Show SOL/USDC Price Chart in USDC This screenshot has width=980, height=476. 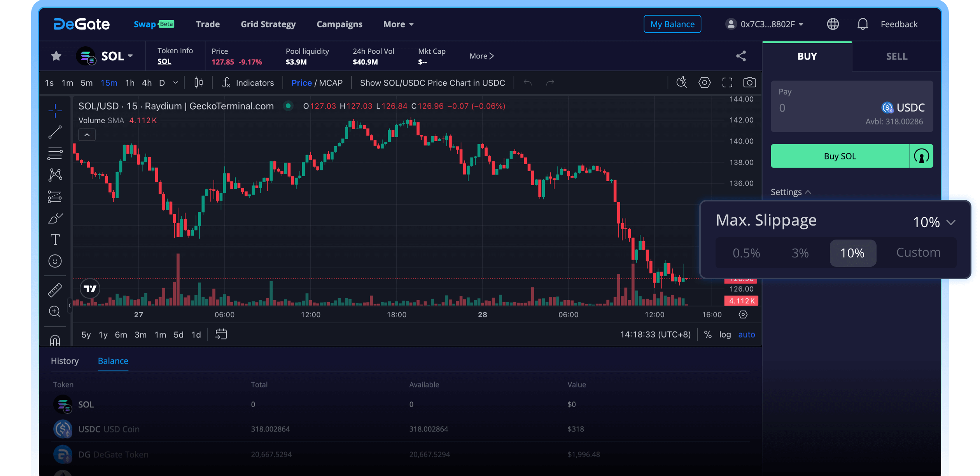pyautogui.click(x=432, y=83)
